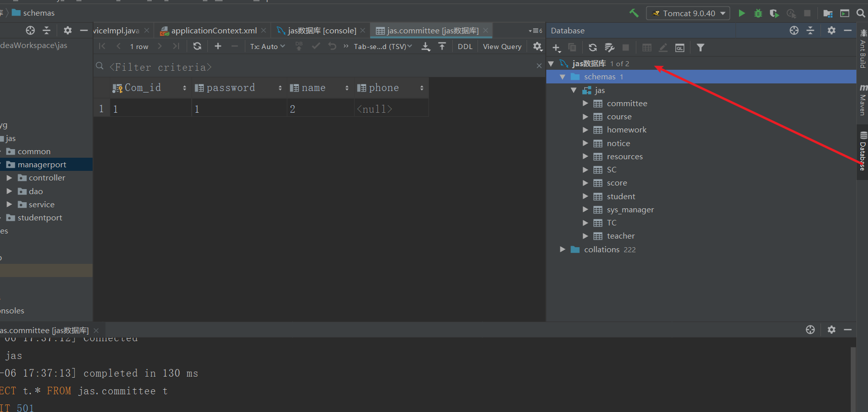Screen dimensions: 868x412
Task: Click Import data upload arrow icon
Action: pyautogui.click(x=442, y=46)
